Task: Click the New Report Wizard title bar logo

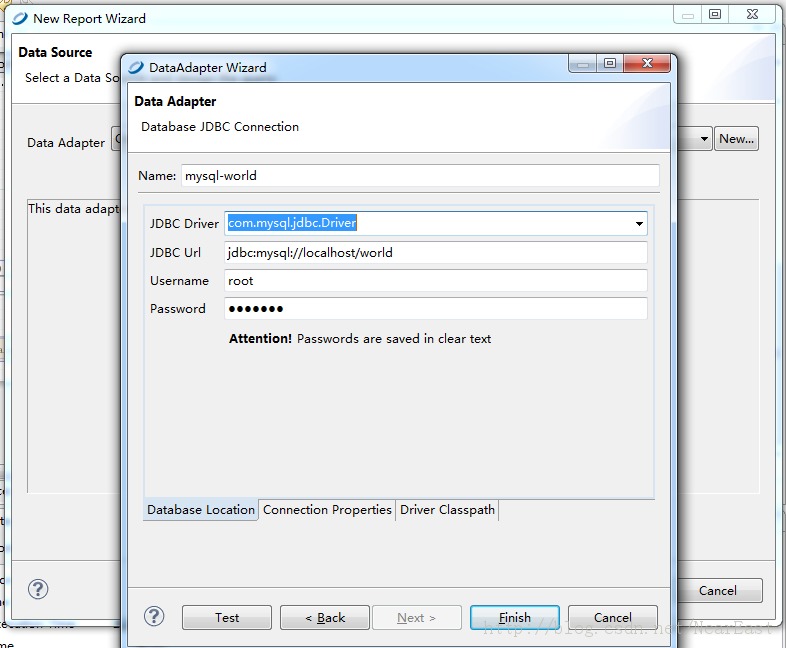Action: 20,19
